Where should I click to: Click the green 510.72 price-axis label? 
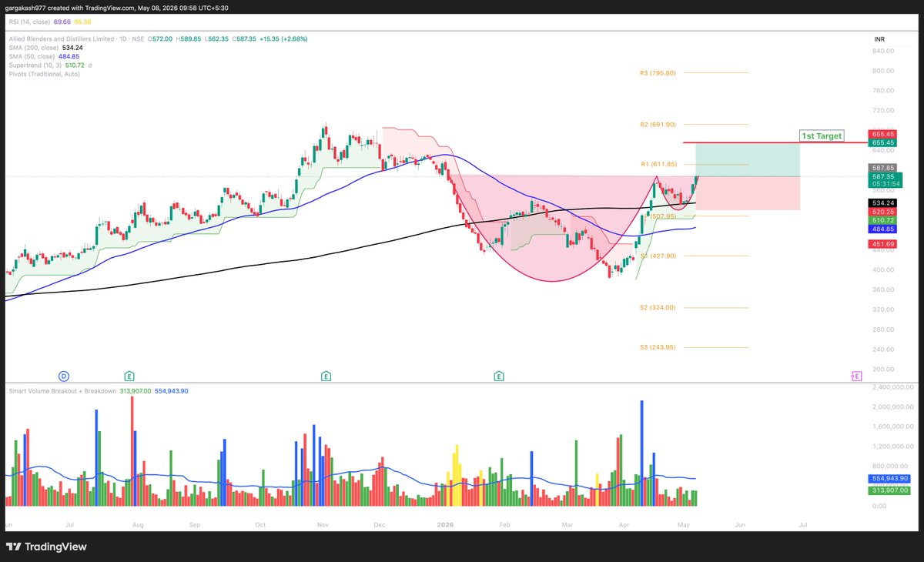pyautogui.click(x=882, y=220)
